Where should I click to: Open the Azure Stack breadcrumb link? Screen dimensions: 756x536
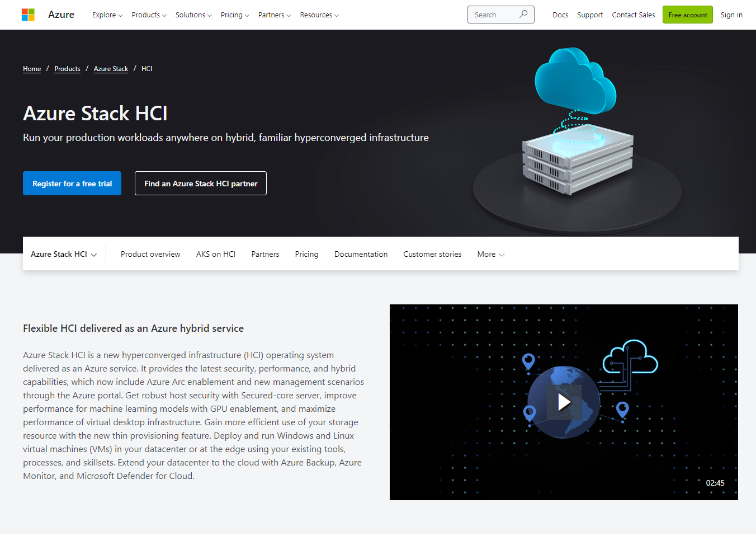[111, 69]
